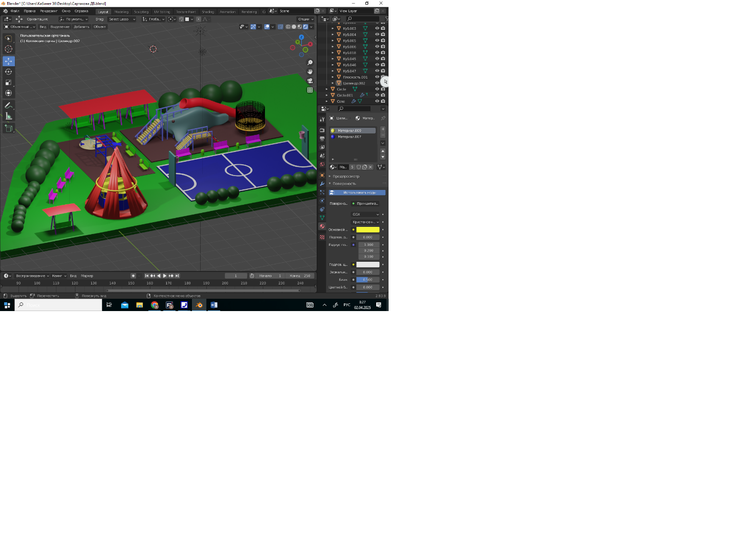
Task: Expand the Circle item in the outliner
Action: pyautogui.click(x=327, y=89)
